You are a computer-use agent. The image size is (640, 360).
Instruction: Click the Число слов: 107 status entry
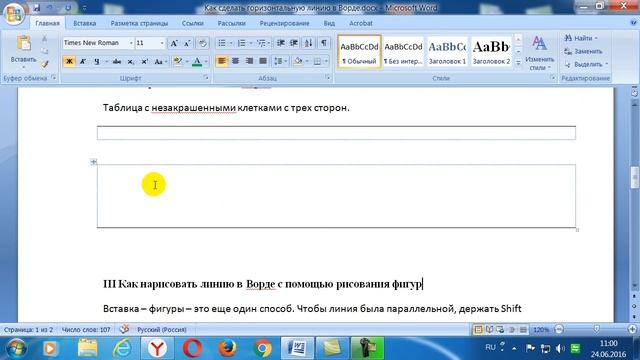[x=86, y=329]
